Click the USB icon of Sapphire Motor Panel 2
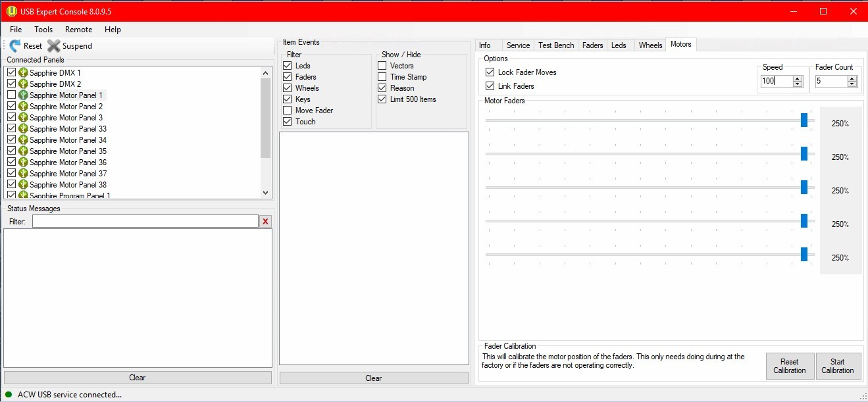 pos(23,107)
